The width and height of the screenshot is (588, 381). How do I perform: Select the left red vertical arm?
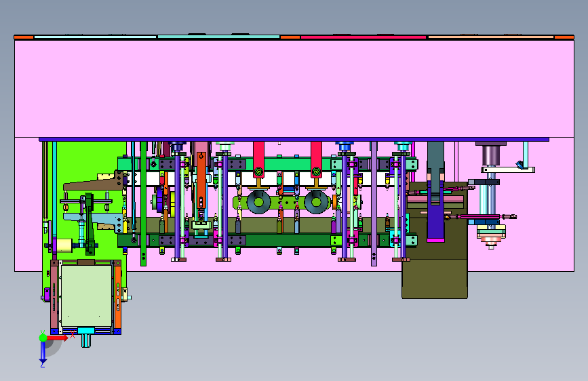258,159
